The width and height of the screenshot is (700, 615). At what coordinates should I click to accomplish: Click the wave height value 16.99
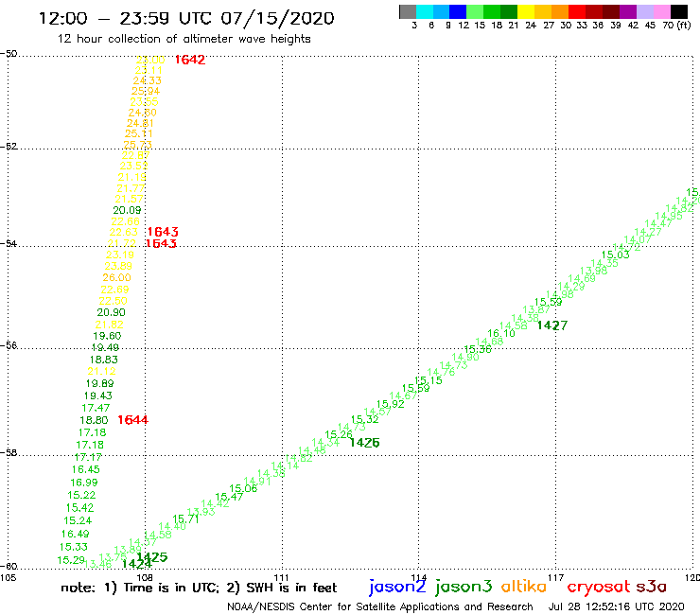[84, 483]
